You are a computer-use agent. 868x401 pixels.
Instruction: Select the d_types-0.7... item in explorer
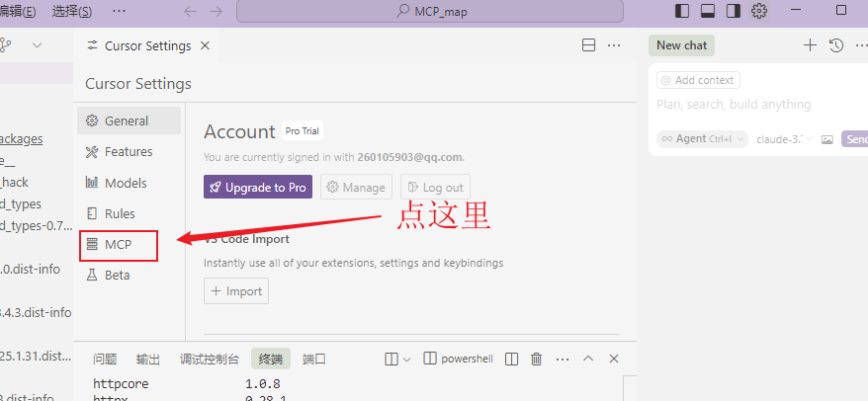click(36, 225)
